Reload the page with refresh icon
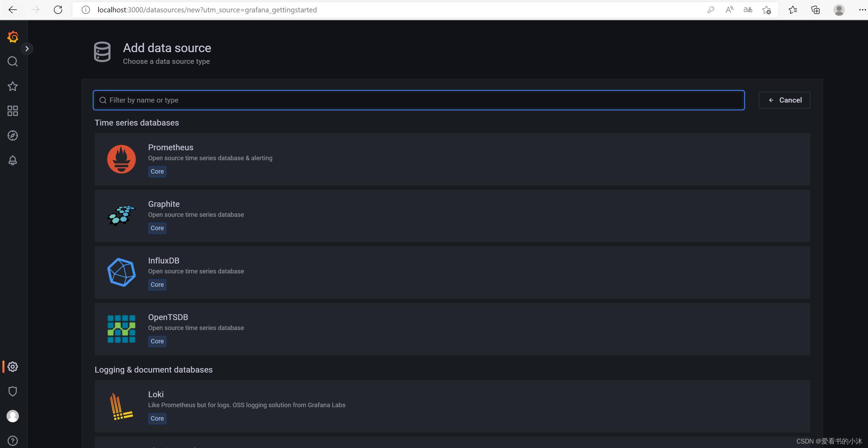The height and width of the screenshot is (448, 868). click(58, 10)
